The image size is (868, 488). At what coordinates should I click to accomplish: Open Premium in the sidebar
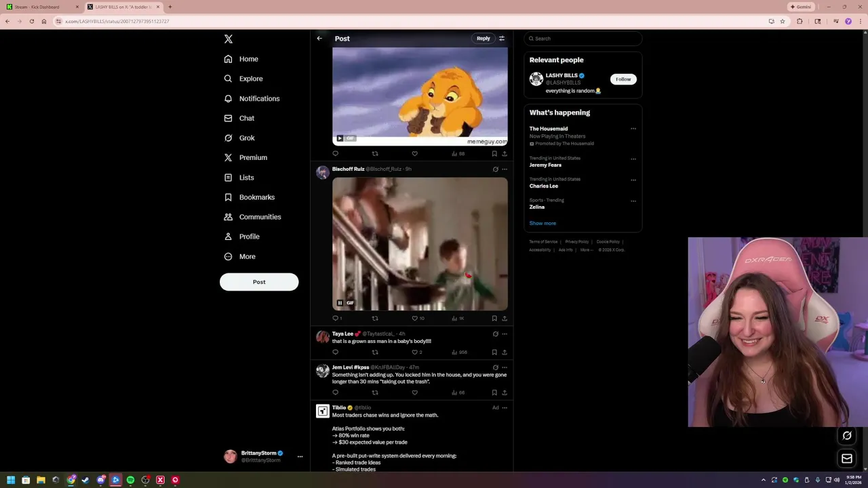click(x=245, y=157)
